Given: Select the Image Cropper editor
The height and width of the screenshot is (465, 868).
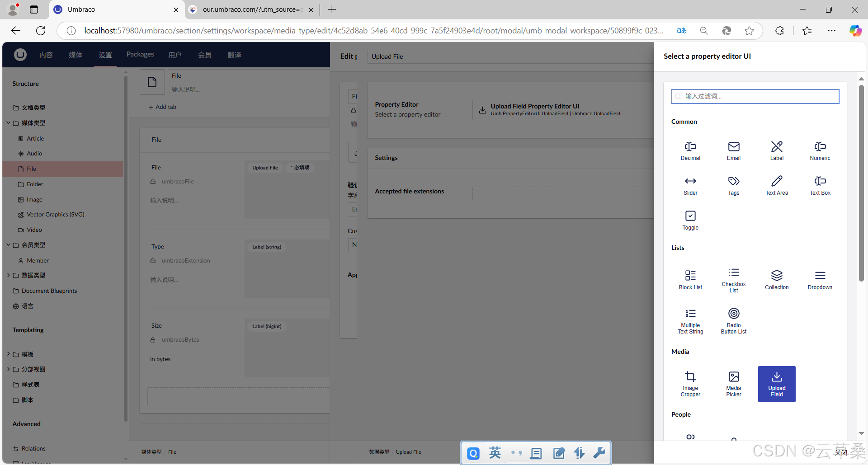Looking at the screenshot, I should [x=690, y=384].
